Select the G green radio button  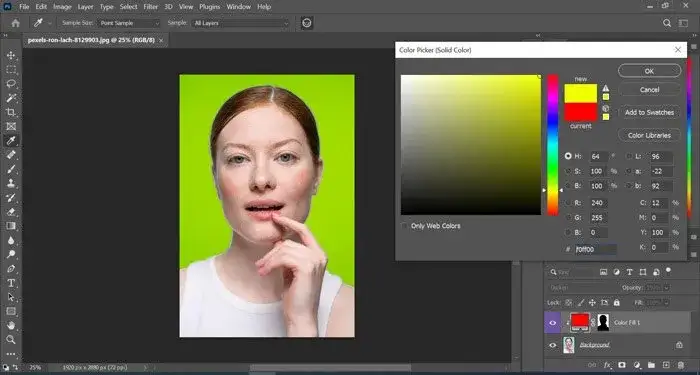[x=568, y=217]
